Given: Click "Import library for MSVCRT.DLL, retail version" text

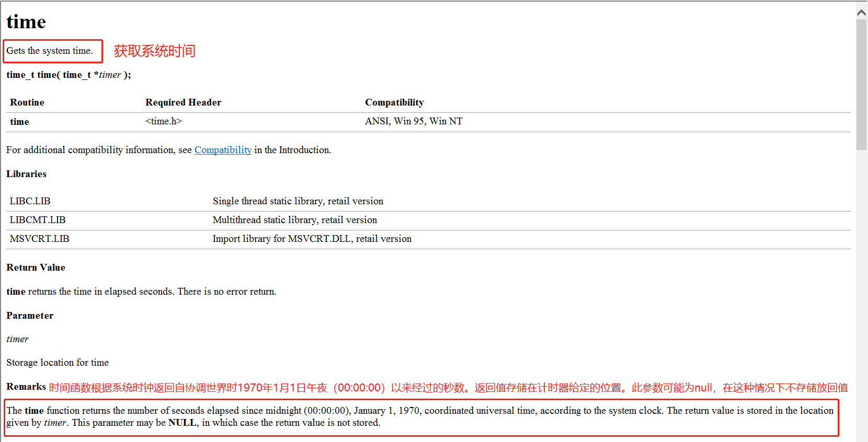Looking at the screenshot, I should tap(312, 239).
